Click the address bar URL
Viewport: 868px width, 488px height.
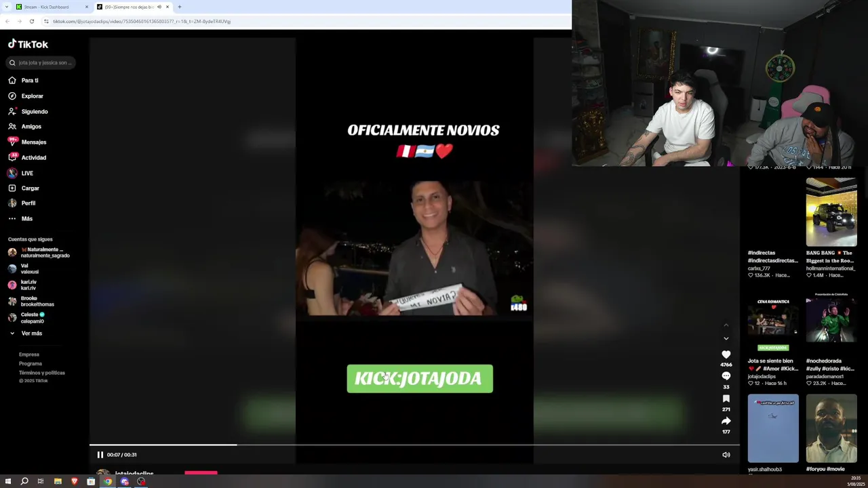coord(142,21)
